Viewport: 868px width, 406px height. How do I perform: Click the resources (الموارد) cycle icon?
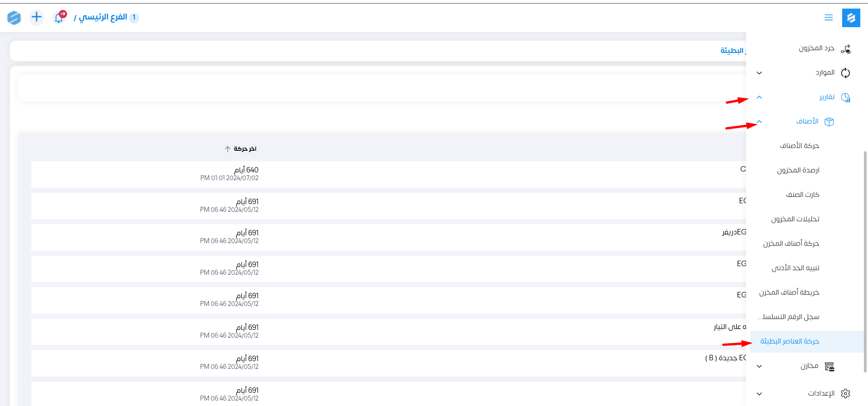coord(845,73)
